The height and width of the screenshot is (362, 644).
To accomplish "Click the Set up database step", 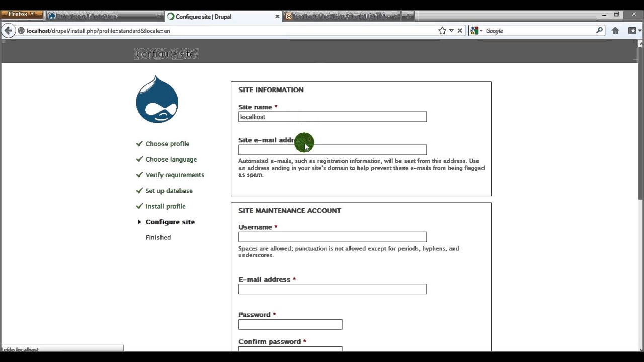I will coord(169,191).
